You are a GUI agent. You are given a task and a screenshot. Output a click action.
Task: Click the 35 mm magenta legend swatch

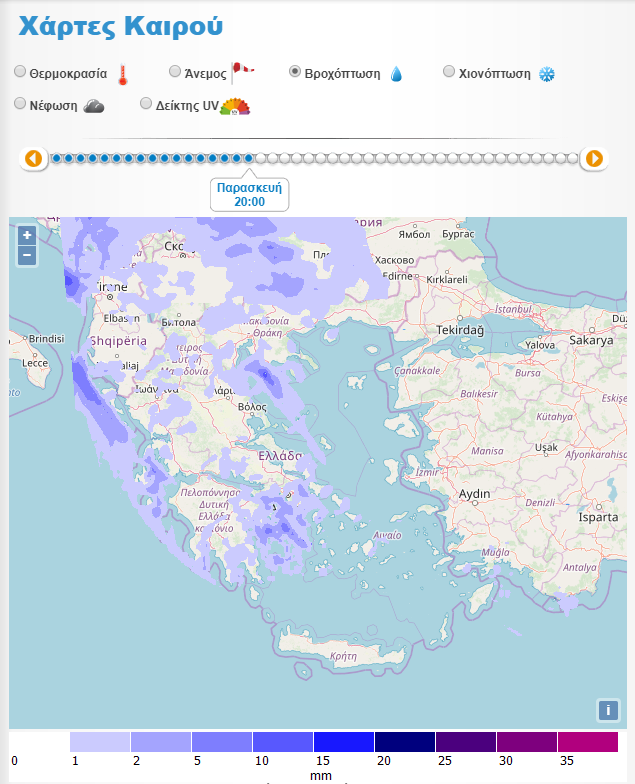click(588, 742)
